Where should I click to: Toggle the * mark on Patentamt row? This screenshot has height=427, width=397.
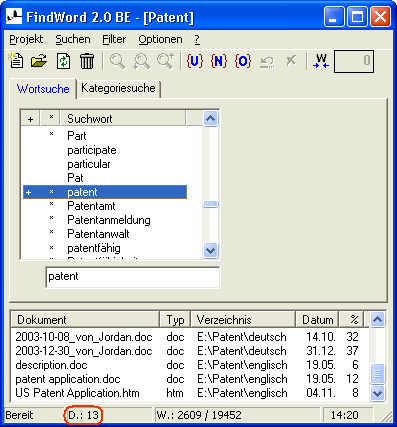click(x=51, y=204)
